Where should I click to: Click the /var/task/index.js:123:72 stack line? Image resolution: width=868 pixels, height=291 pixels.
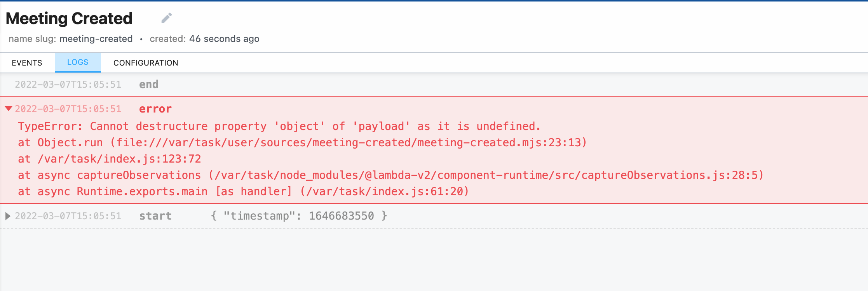pos(110,159)
